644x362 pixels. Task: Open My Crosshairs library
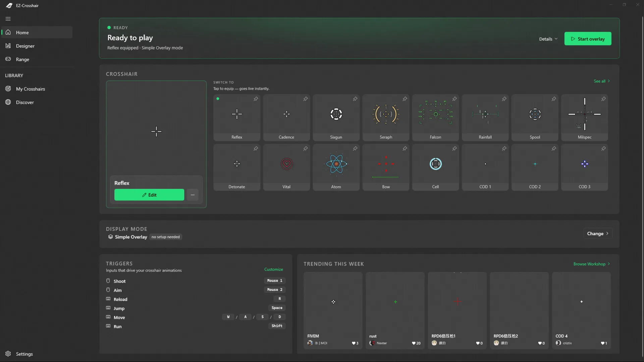[x=37, y=89]
